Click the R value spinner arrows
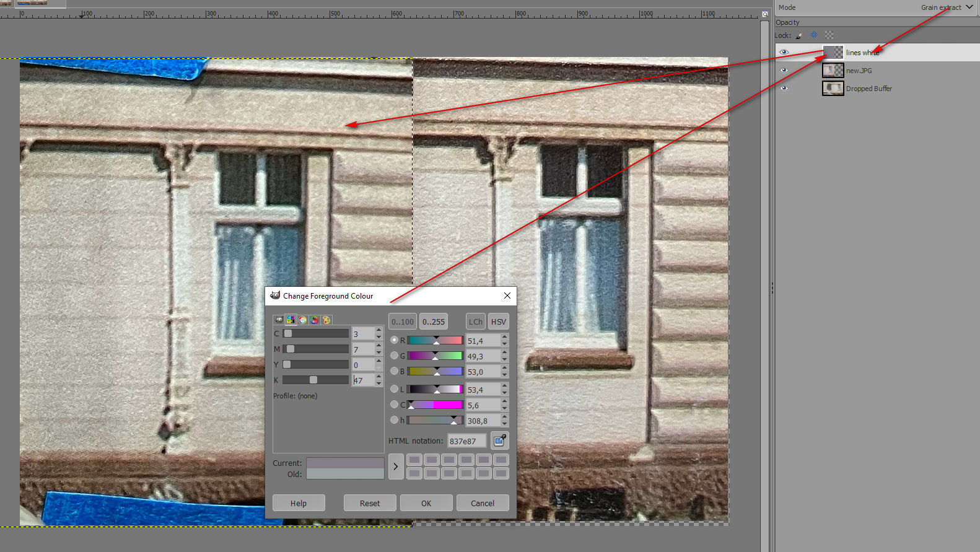The width and height of the screenshot is (980, 552). point(504,341)
